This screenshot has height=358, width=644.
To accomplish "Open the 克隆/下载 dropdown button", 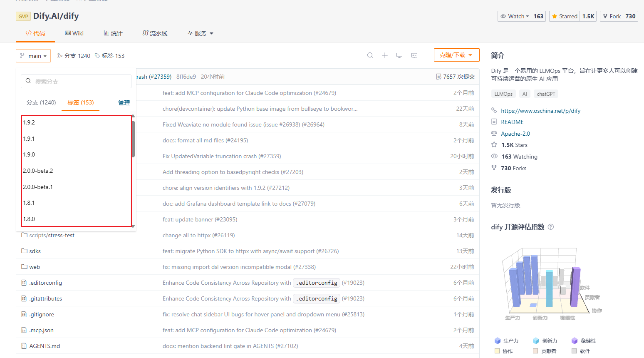I will [456, 55].
